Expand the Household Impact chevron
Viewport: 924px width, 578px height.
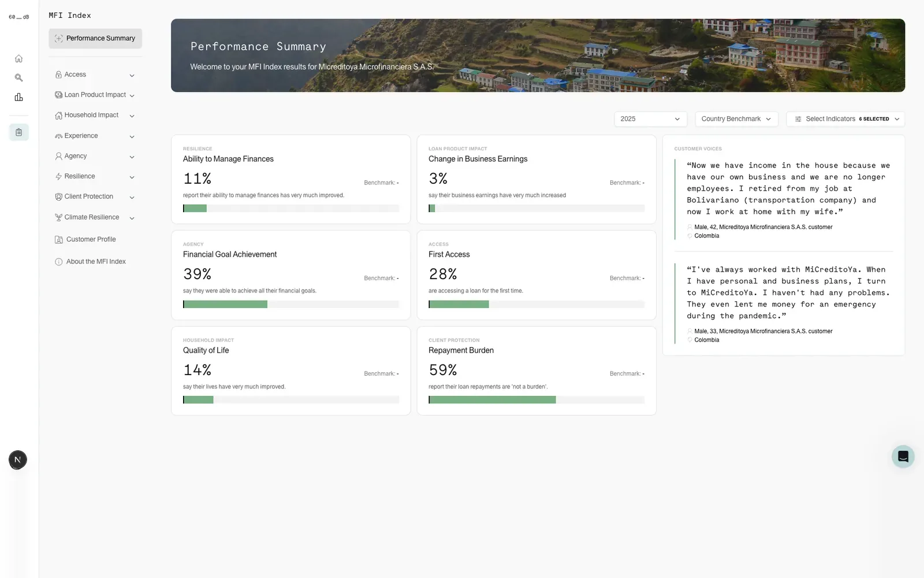click(132, 116)
